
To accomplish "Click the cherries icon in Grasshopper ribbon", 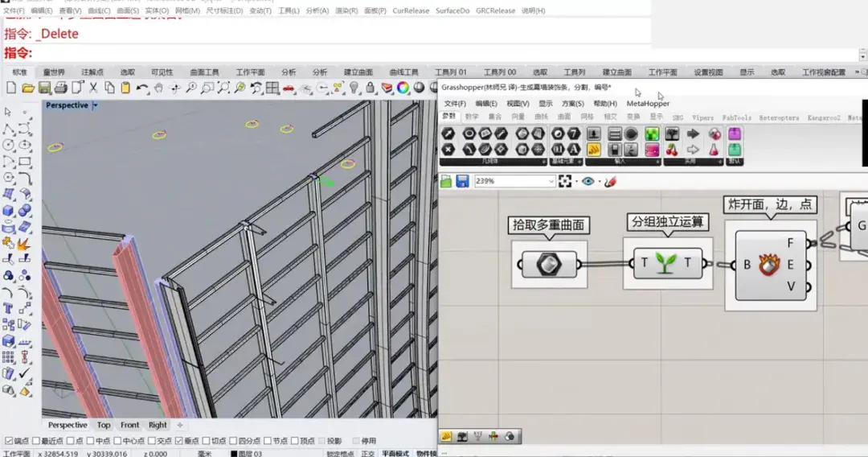I will (x=672, y=150).
